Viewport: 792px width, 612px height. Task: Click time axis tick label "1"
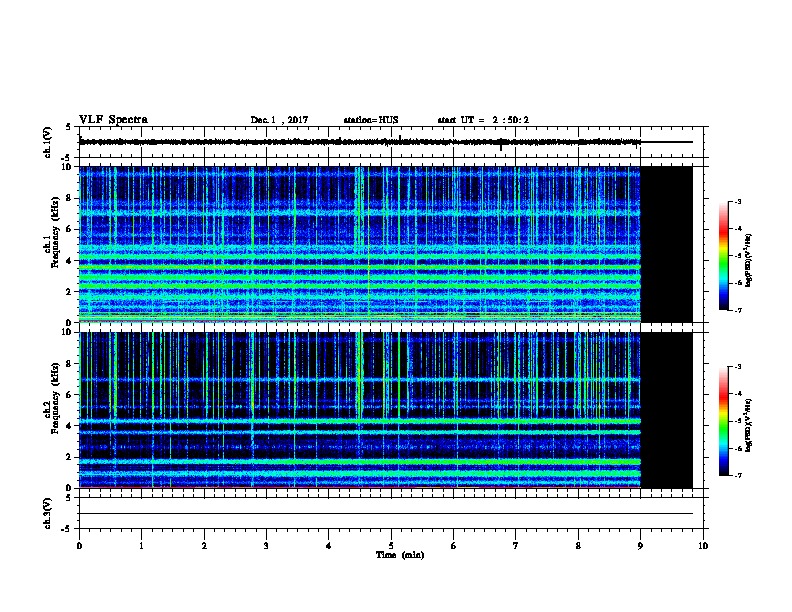tap(141, 545)
